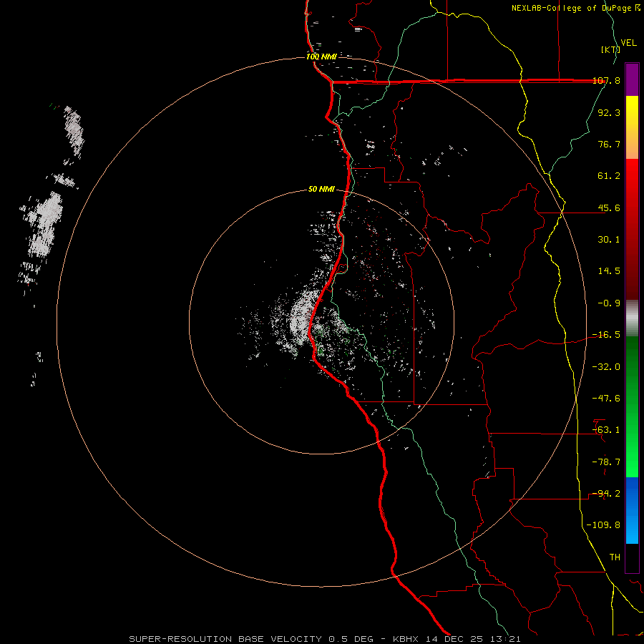Pick the 61.2 scale value

(609, 176)
